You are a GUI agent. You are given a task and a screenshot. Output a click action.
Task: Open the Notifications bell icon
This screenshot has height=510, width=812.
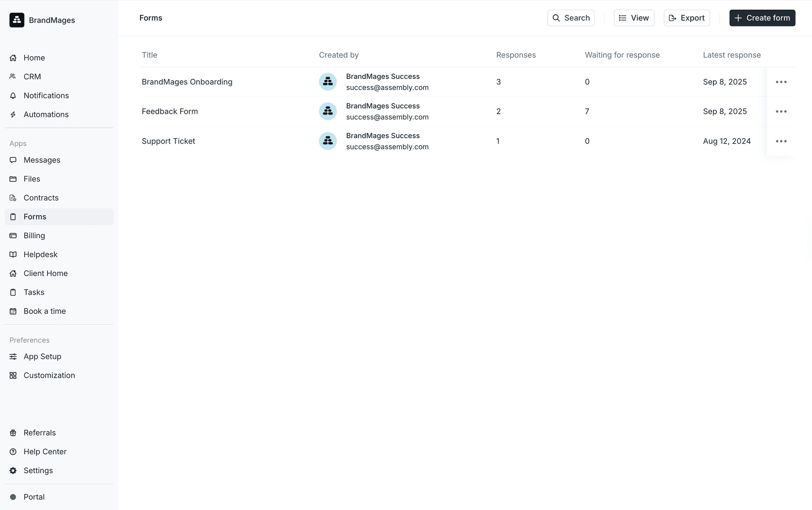(13, 95)
